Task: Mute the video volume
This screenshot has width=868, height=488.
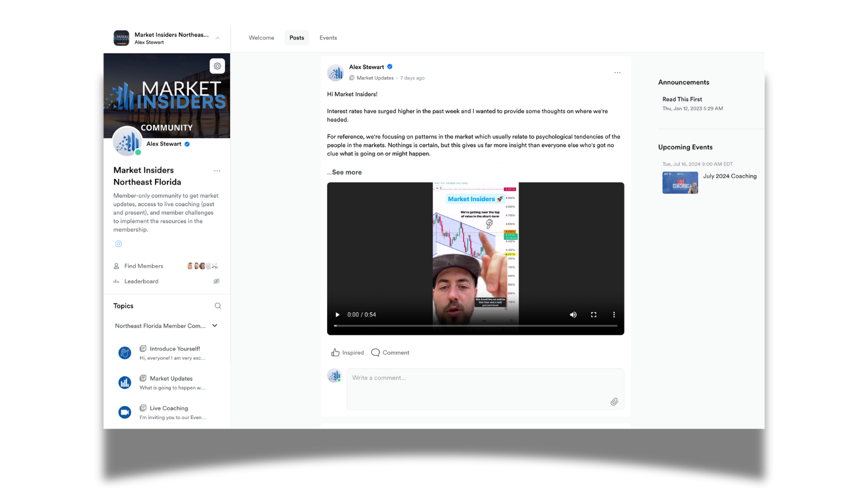Action: pyautogui.click(x=573, y=314)
